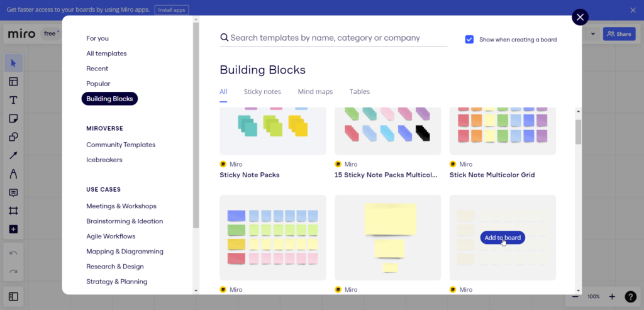The height and width of the screenshot is (310, 644).
Task: Click the template list scrollbar up arrow
Action: (579, 111)
